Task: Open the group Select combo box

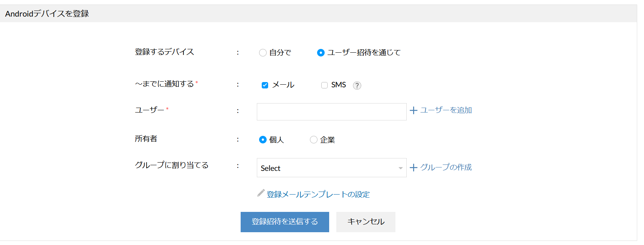Action: [x=328, y=168]
